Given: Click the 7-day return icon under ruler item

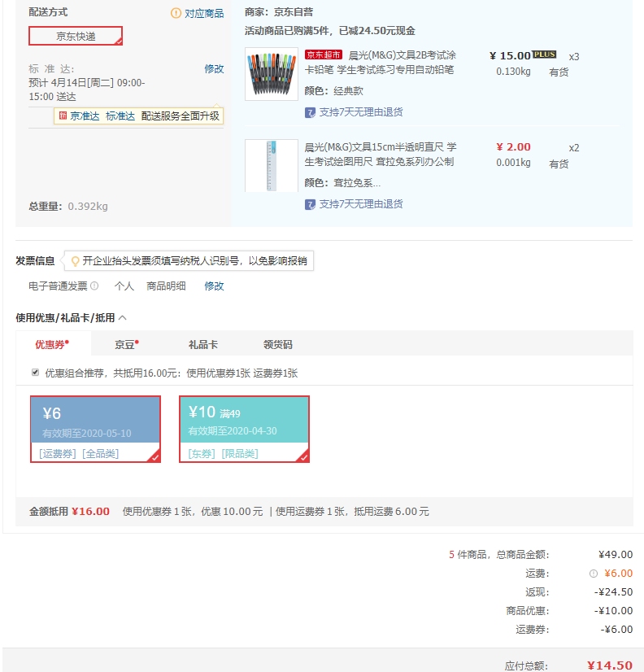Looking at the screenshot, I should [310, 204].
